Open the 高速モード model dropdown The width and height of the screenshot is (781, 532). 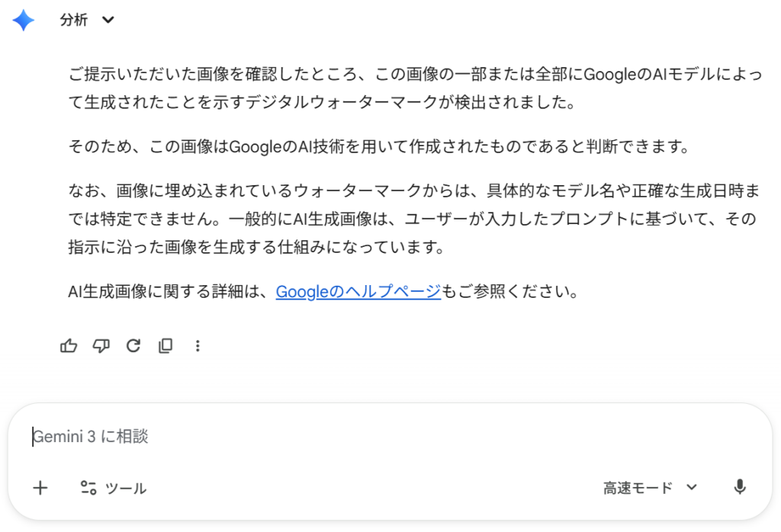click(x=638, y=488)
